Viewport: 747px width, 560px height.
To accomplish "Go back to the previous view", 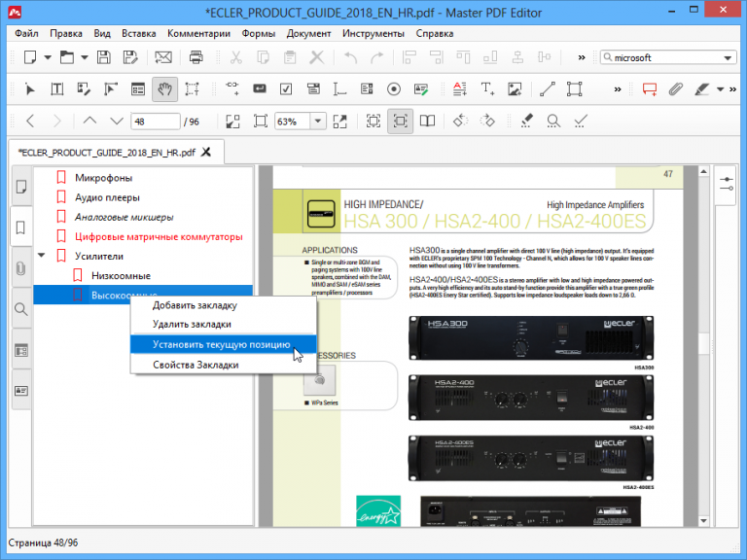I will point(30,121).
